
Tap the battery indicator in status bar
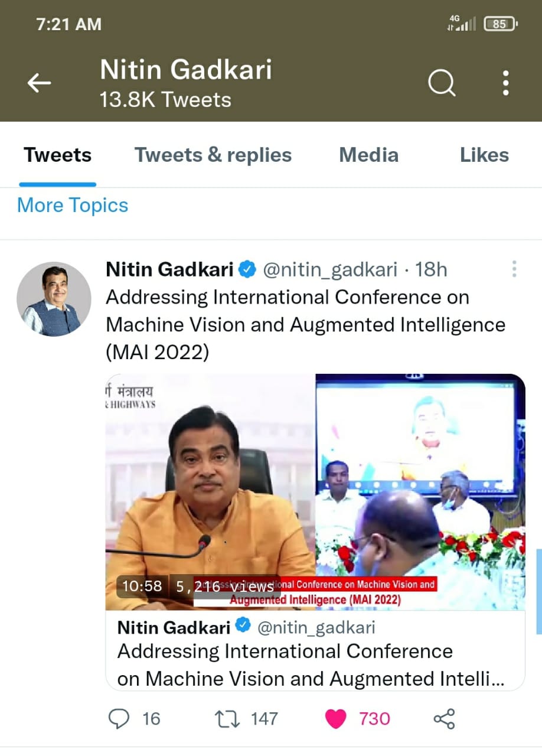[x=500, y=24]
